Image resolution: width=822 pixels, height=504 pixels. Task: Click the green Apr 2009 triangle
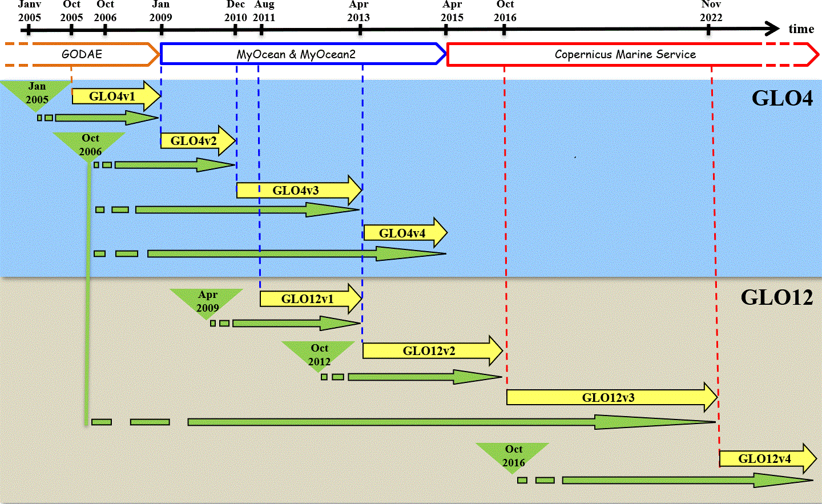click(207, 302)
